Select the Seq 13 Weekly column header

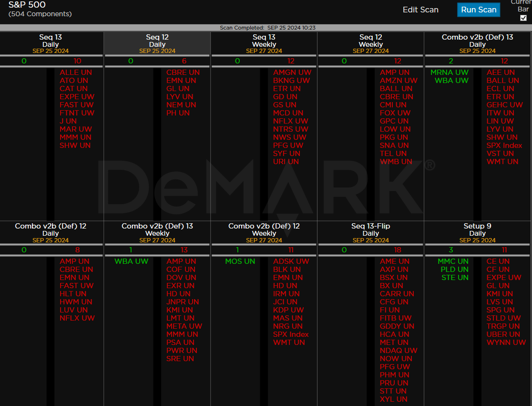point(264,43)
